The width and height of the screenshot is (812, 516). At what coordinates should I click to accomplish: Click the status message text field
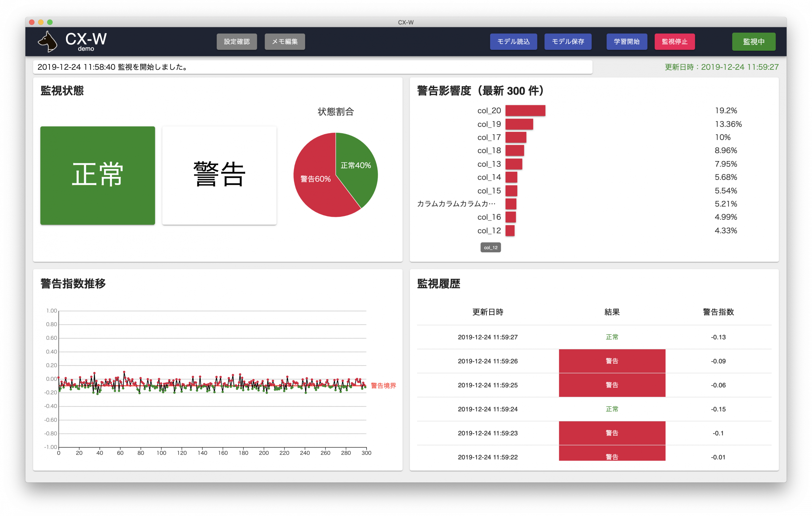pyautogui.click(x=312, y=67)
